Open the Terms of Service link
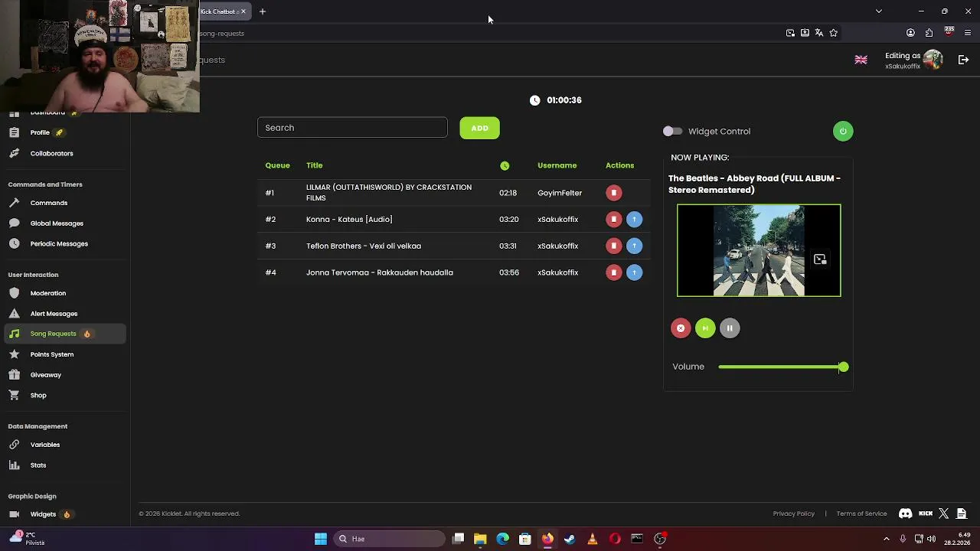Screen dimensions: 980x551 (861, 514)
